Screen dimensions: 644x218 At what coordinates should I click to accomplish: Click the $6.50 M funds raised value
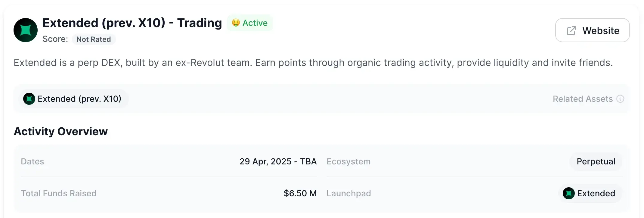click(x=300, y=193)
